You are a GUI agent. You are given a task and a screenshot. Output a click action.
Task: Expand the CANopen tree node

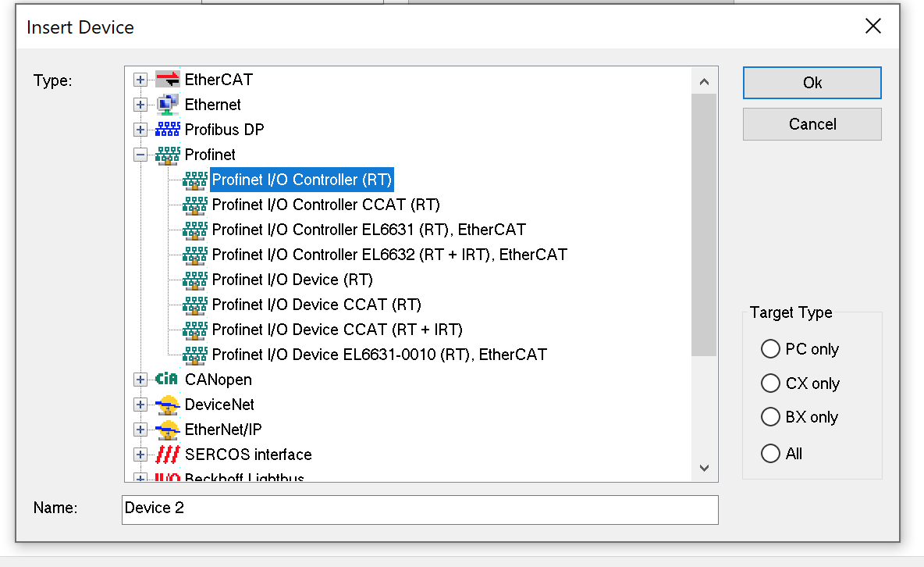coord(140,380)
